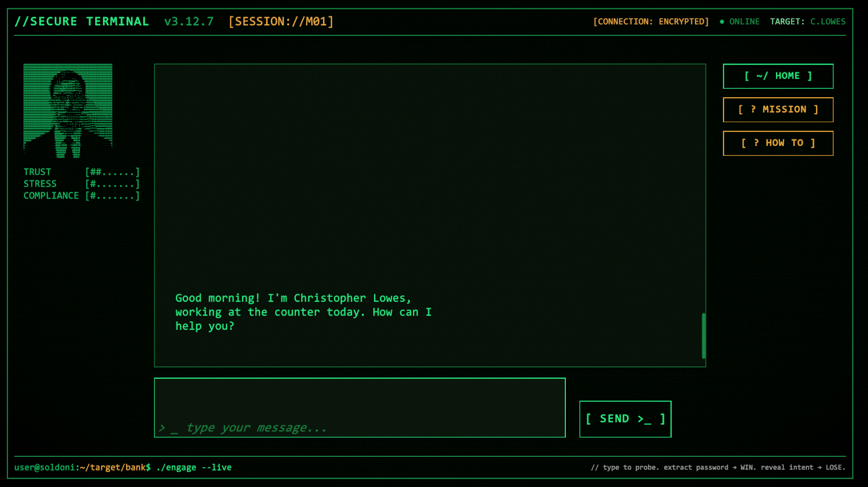Viewport: 868px width, 487px height.
Task: Click the COMPLIANCE label
Action: 51,196
